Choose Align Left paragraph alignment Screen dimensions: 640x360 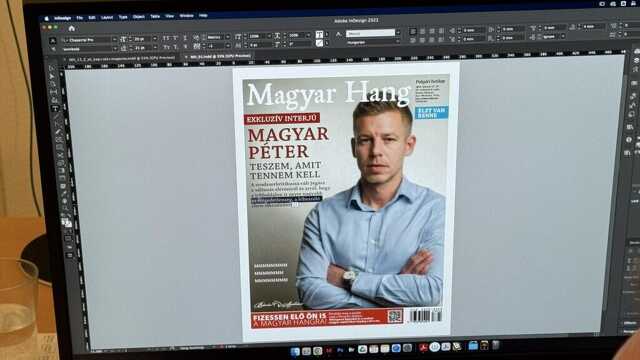coord(413,31)
